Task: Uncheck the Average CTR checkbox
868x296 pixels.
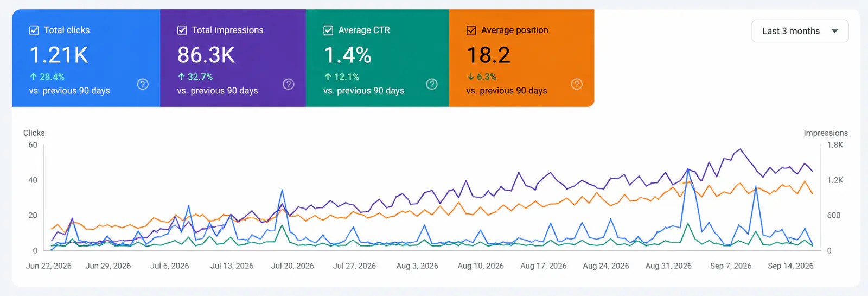Action: (328, 30)
